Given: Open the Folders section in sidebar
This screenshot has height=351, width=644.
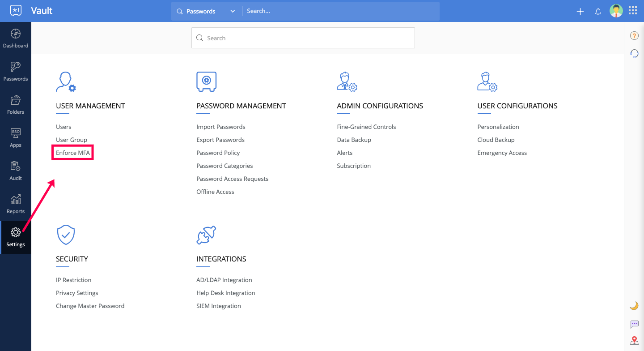Looking at the screenshot, I should [x=16, y=104].
